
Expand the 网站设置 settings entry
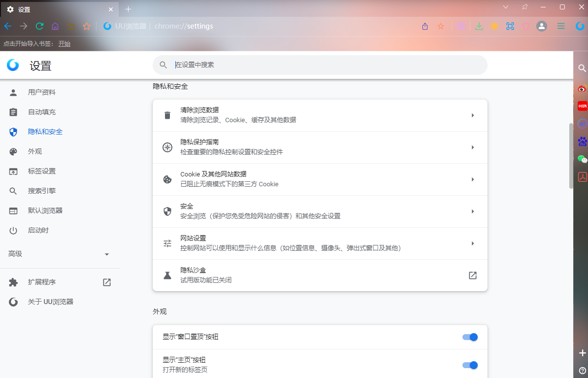point(320,243)
